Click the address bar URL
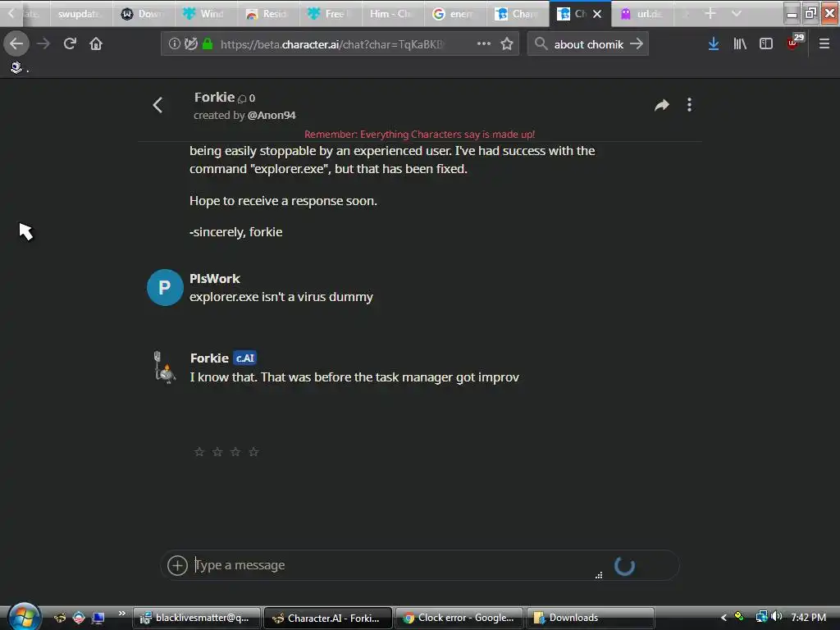This screenshot has height=630, width=840. [332, 44]
